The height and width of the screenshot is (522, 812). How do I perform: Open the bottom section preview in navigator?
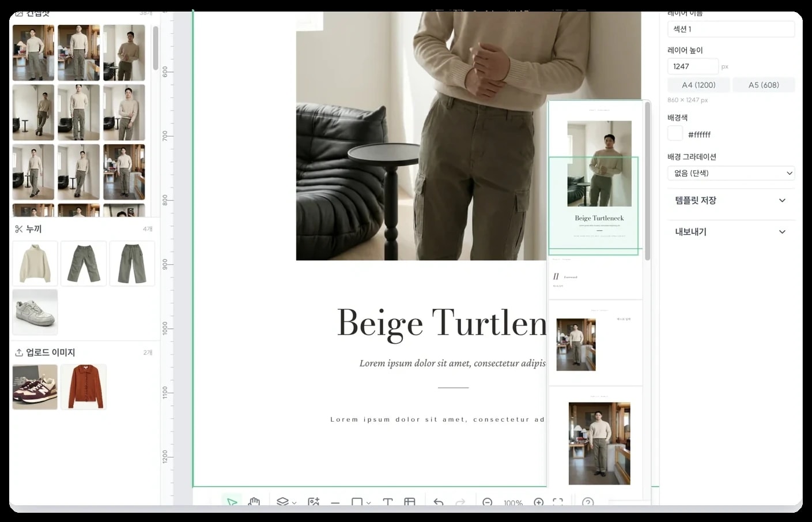click(x=595, y=438)
